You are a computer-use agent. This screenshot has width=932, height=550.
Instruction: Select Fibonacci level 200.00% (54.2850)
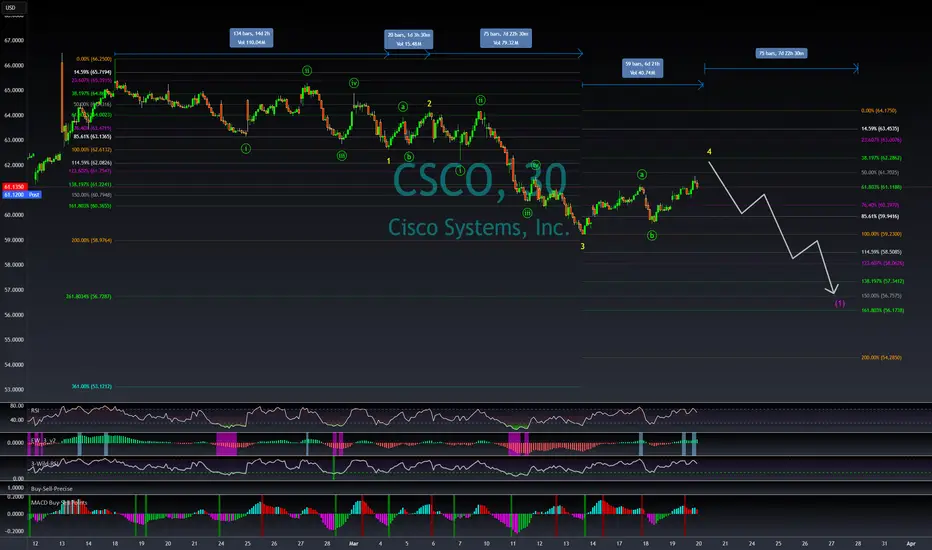click(881, 358)
